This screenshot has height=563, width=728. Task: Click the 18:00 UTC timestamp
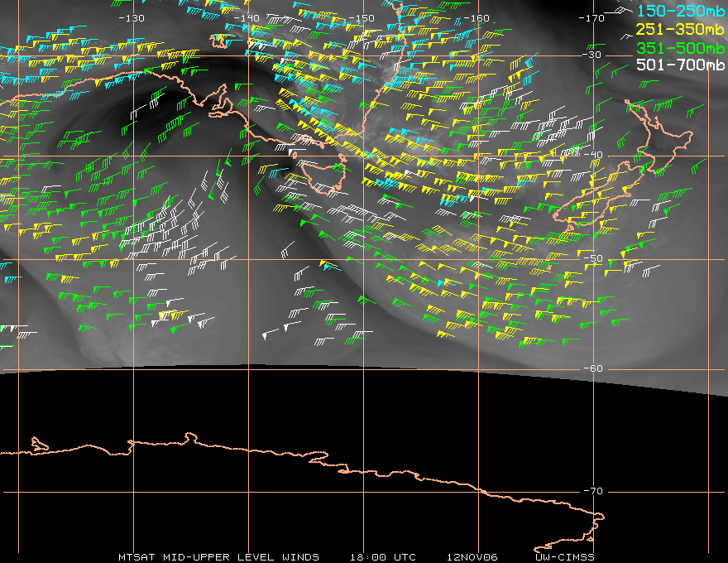(x=383, y=557)
